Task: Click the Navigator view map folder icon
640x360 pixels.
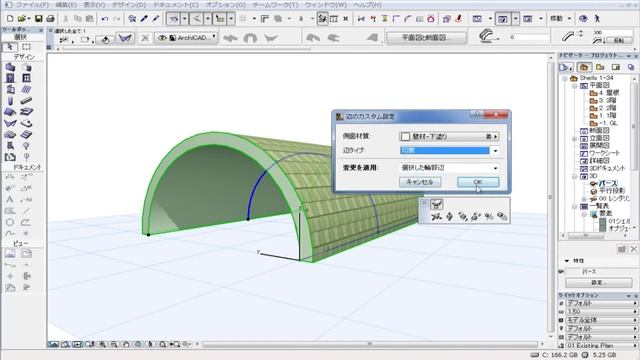Action: pyautogui.click(x=600, y=67)
